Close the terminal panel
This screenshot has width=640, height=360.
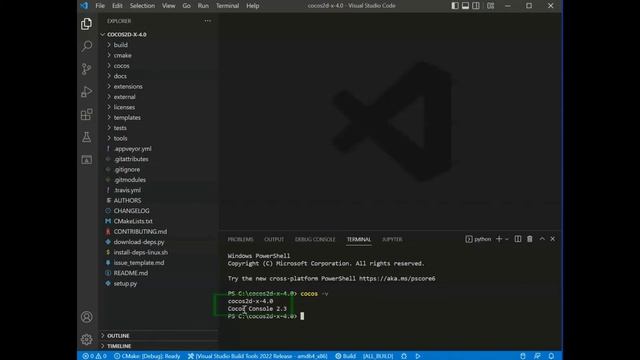[x=553, y=239]
